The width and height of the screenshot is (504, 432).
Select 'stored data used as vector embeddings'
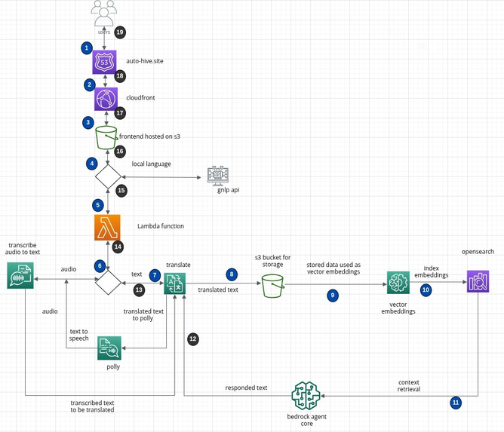tap(333, 268)
